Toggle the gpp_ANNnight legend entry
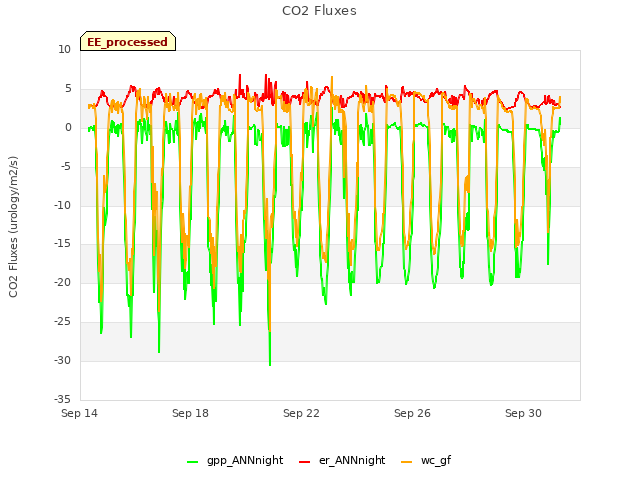 point(235,460)
